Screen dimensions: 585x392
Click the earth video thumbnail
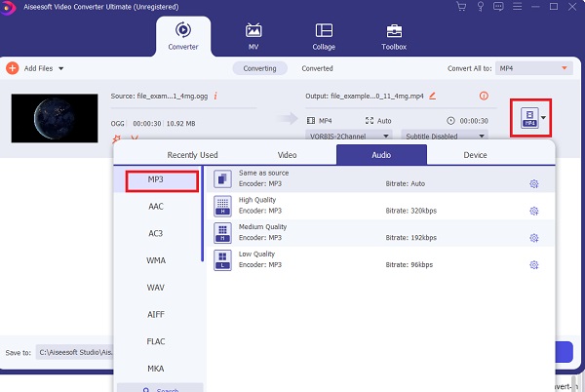tap(55, 118)
